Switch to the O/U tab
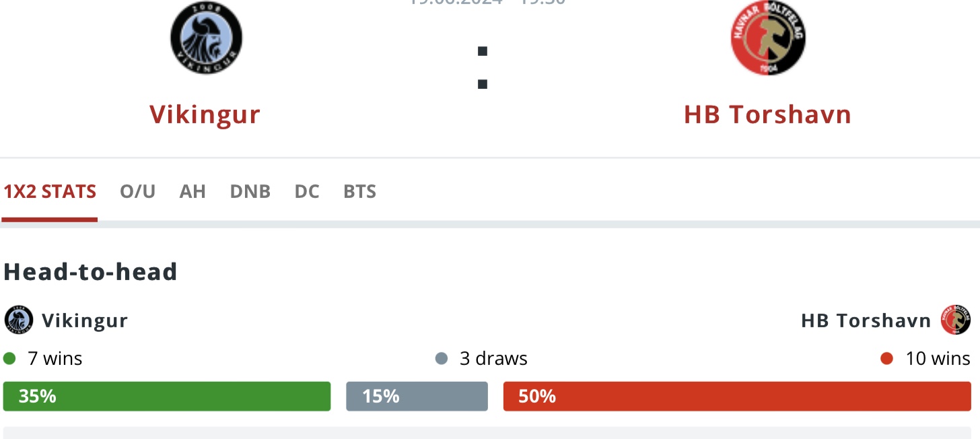 pyautogui.click(x=137, y=192)
